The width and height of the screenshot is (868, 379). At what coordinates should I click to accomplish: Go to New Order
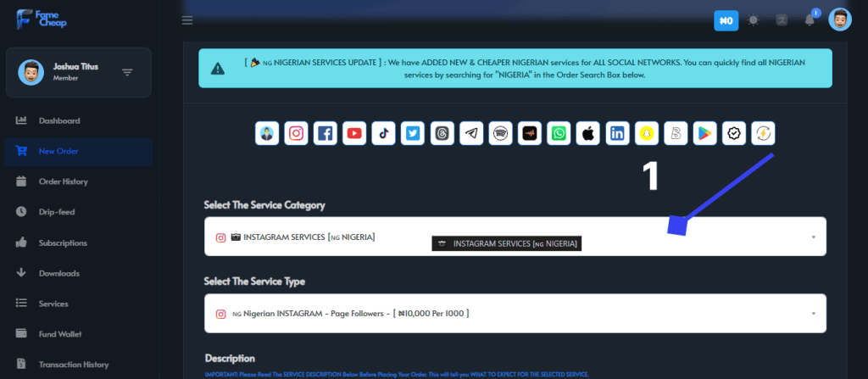tap(78, 151)
